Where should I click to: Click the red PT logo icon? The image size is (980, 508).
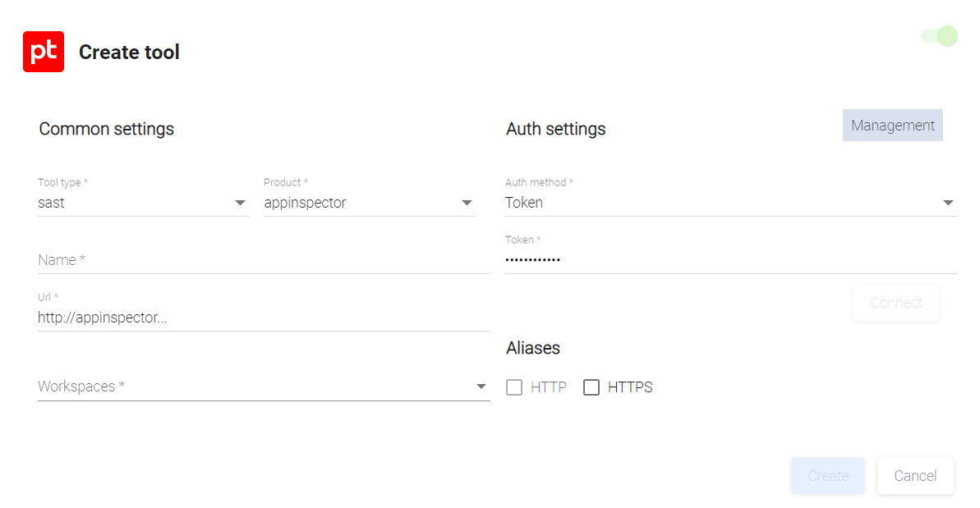coord(44,52)
